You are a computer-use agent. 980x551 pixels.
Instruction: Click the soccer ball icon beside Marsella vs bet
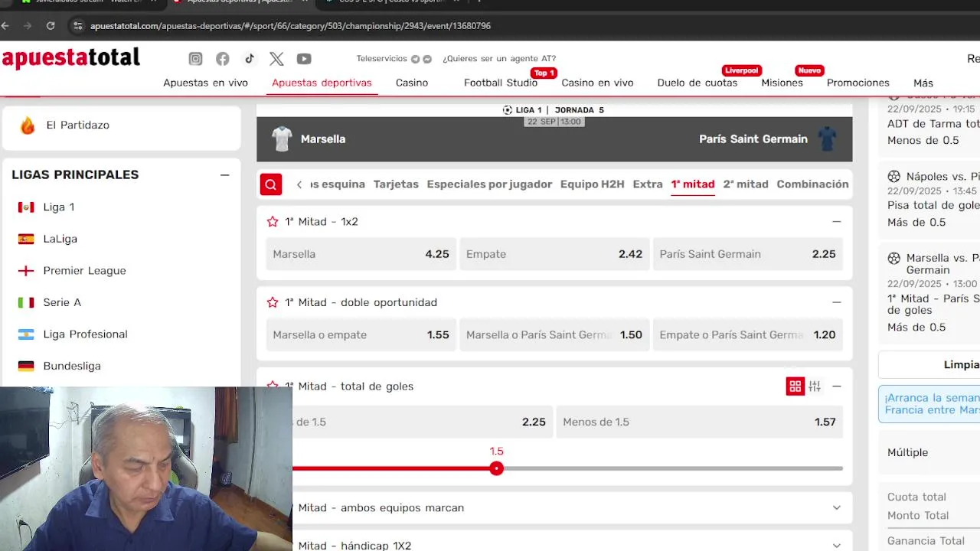click(893, 259)
